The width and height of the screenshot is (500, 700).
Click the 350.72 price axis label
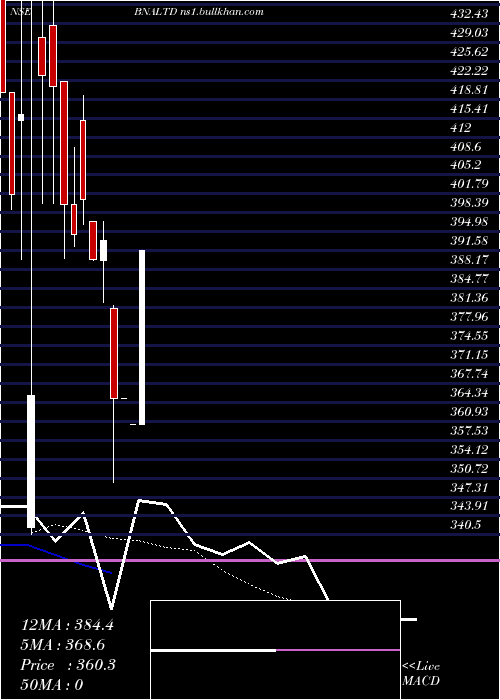pos(469,467)
